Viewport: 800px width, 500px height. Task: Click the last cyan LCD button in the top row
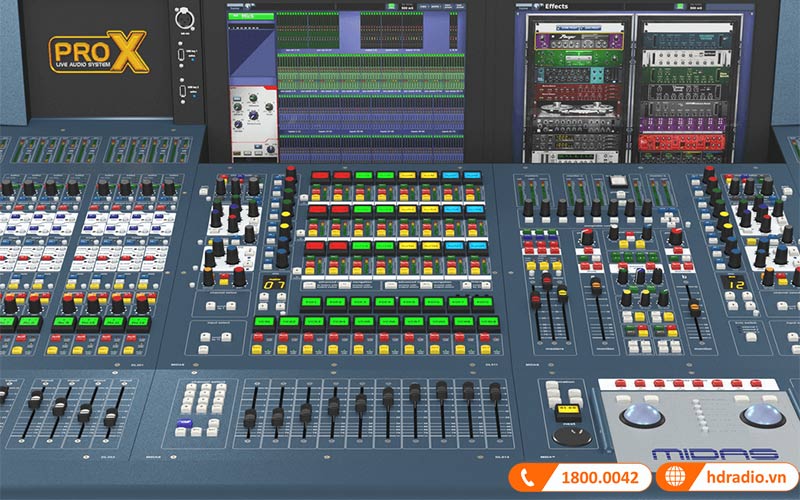472,176
